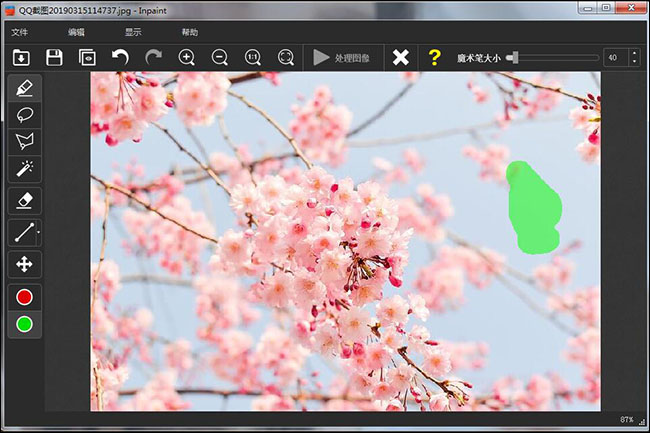Screen dimensions: 650x433
Task: Click the green painted area on the image
Action: 534,209
